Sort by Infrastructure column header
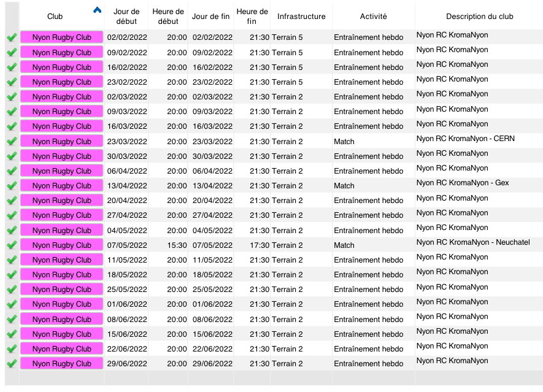This screenshot has height=392, width=543. 301,17
